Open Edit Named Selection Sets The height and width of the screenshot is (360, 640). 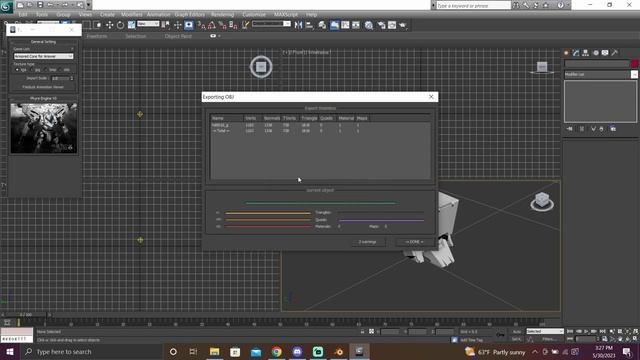point(245,25)
